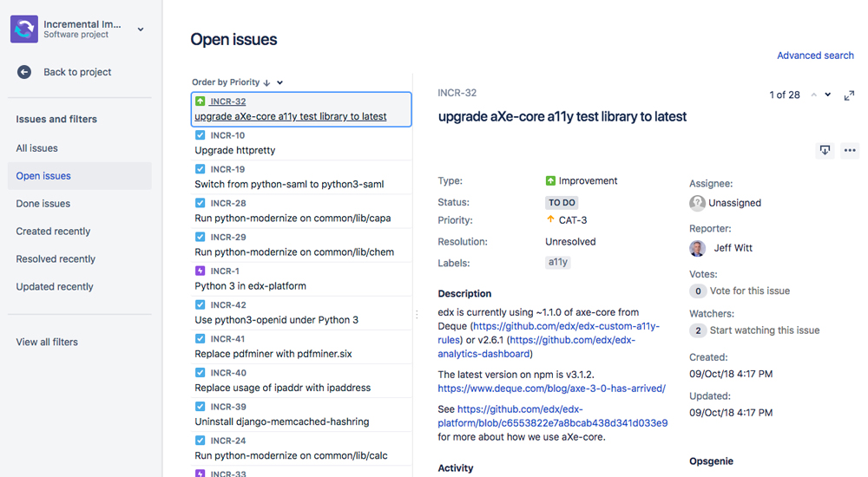
Task: Go to next issue with down chevron
Action: pyautogui.click(x=828, y=95)
